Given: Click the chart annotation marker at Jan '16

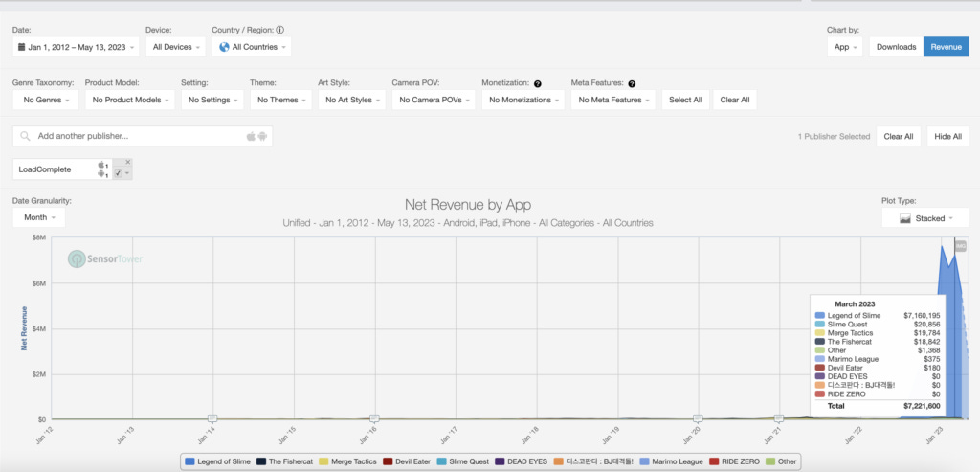Looking at the screenshot, I should pos(374,417).
